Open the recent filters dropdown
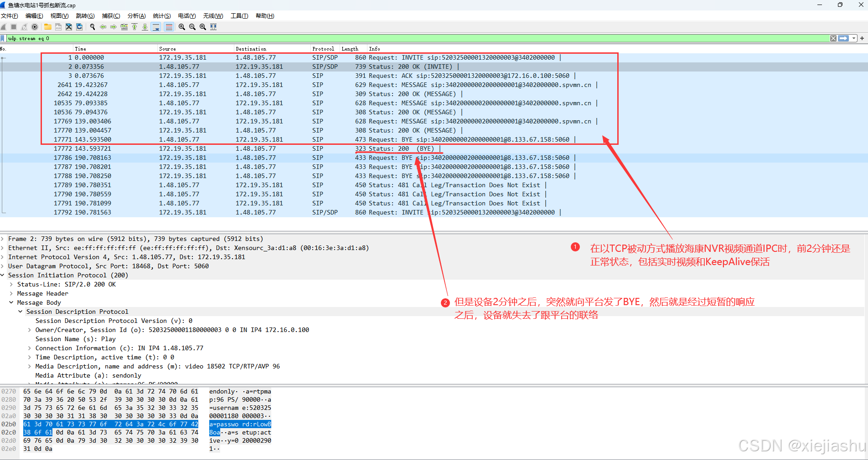Viewport: 868px width, 460px height. [x=854, y=38]
